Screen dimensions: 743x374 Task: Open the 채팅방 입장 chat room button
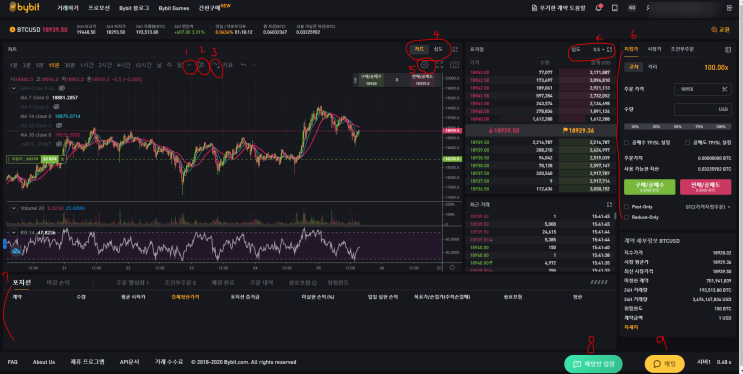pos(593,364)
